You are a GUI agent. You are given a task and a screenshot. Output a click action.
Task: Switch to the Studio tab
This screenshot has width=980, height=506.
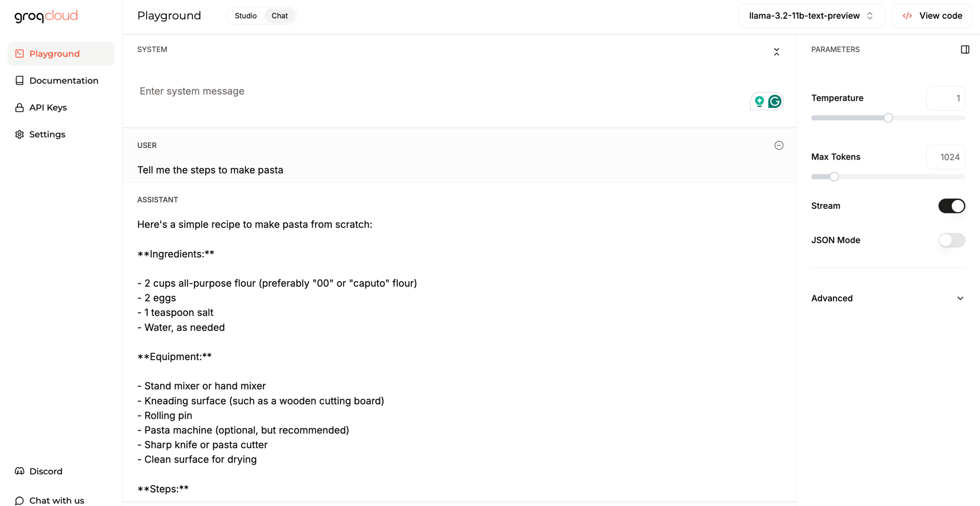(246, 16)
